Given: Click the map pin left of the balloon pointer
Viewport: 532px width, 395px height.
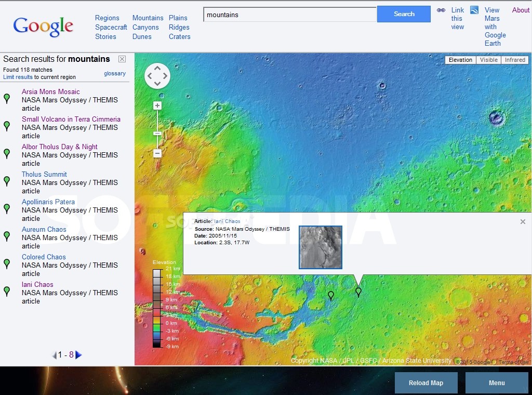Looking at the screenshot, I should (x=331, y=296).
